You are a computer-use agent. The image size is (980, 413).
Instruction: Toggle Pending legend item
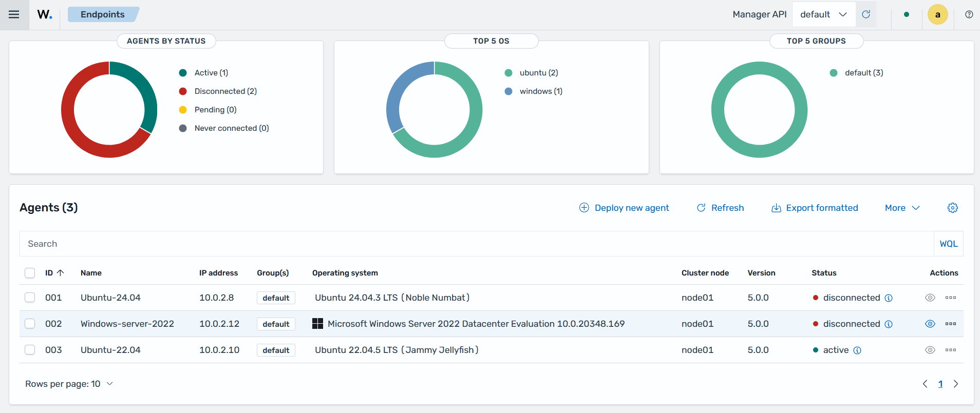(x=208, y=110)
